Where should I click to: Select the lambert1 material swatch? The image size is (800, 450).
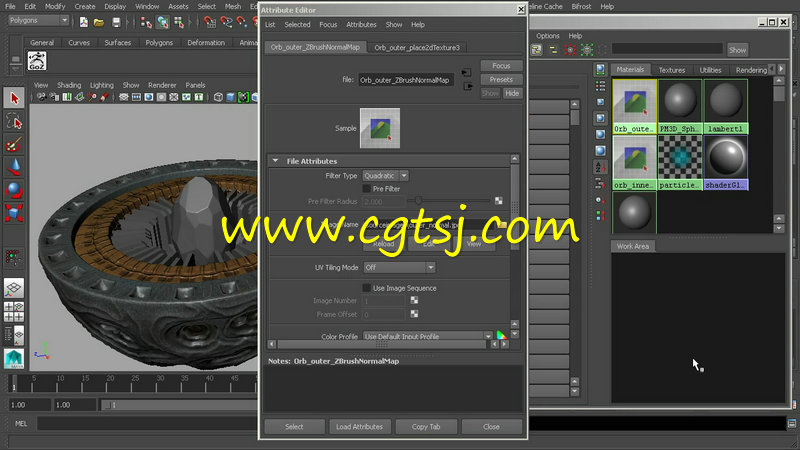click(726, 107)
